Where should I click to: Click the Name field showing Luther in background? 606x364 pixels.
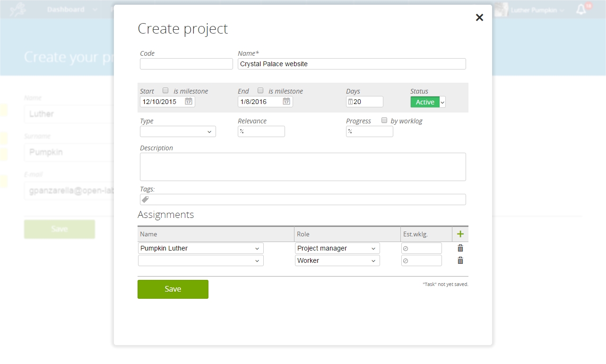click(69, 114)
